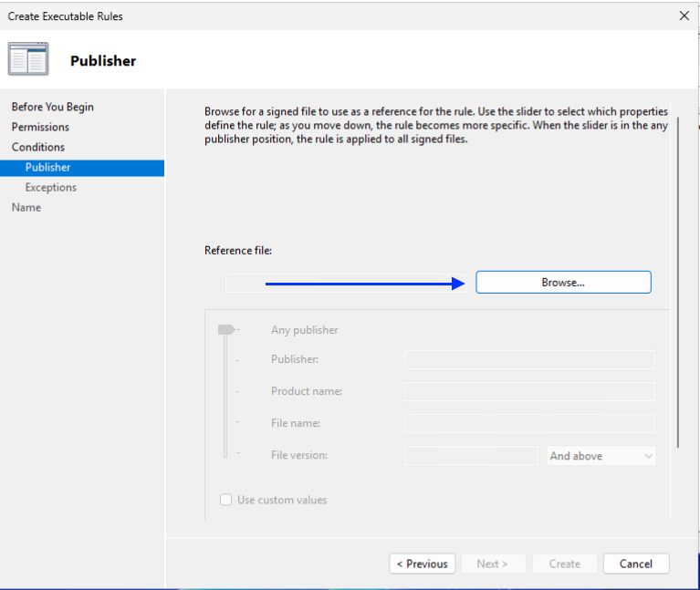Open the And above version dropdown
The height and width of the screenshot is (590, 700).
601,456
